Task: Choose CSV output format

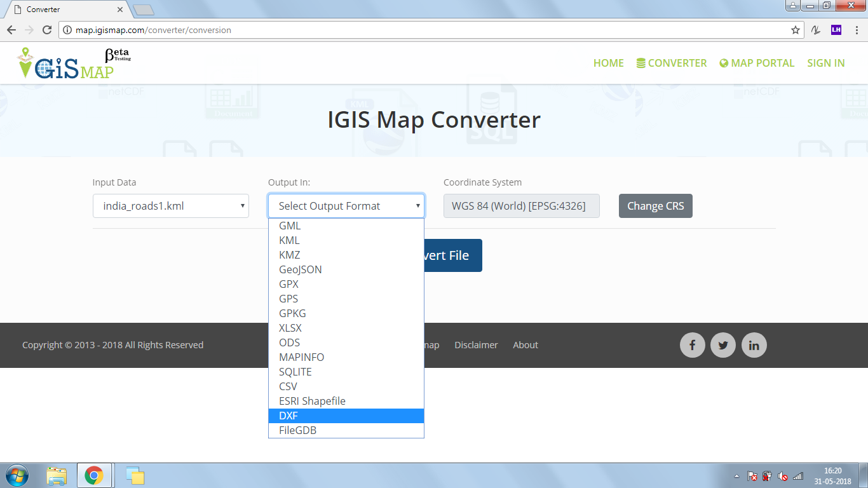Action: tap(346, 386)
